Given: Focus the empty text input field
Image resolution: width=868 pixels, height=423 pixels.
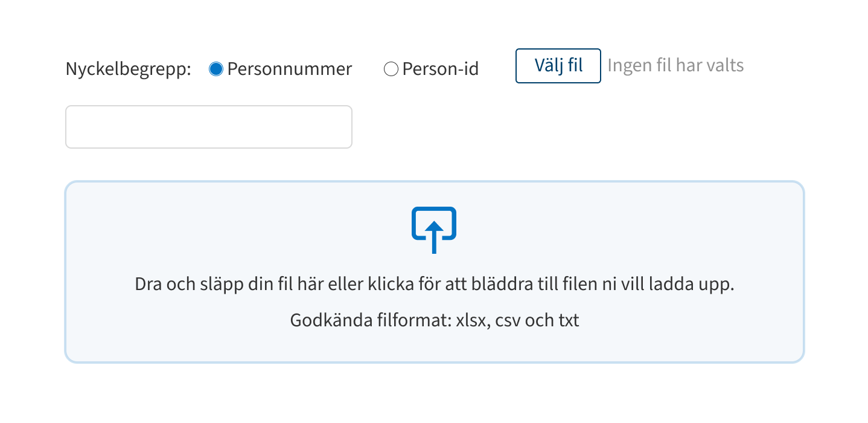Looking at the screenshot, I should coord(208,127).
